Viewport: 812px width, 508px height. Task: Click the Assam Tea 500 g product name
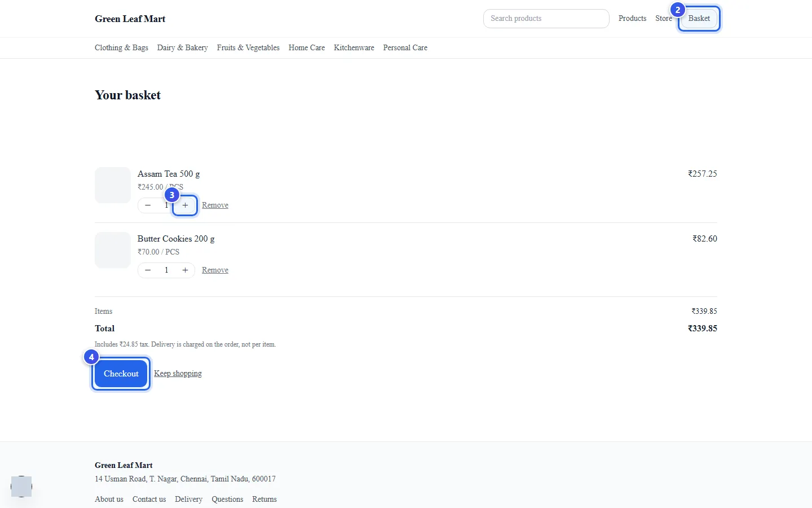169,174
